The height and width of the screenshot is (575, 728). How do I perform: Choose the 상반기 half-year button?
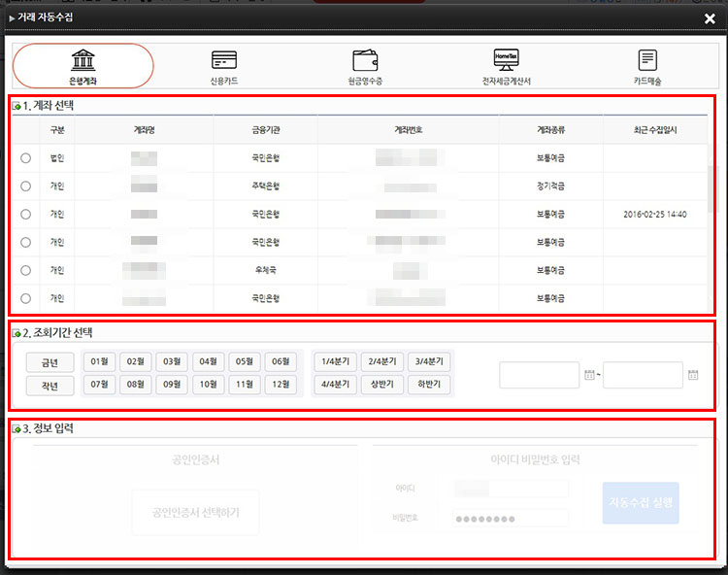tap(381, 385)
